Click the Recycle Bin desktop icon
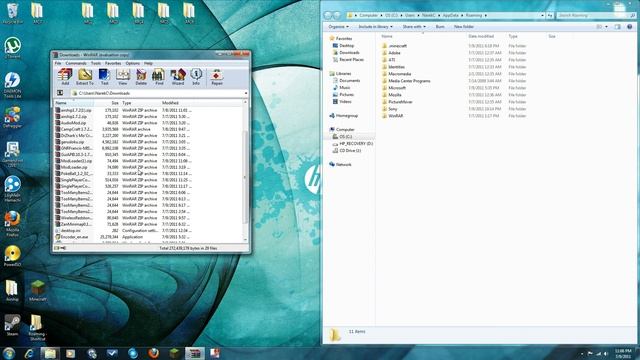 click(x=12, y=13)
